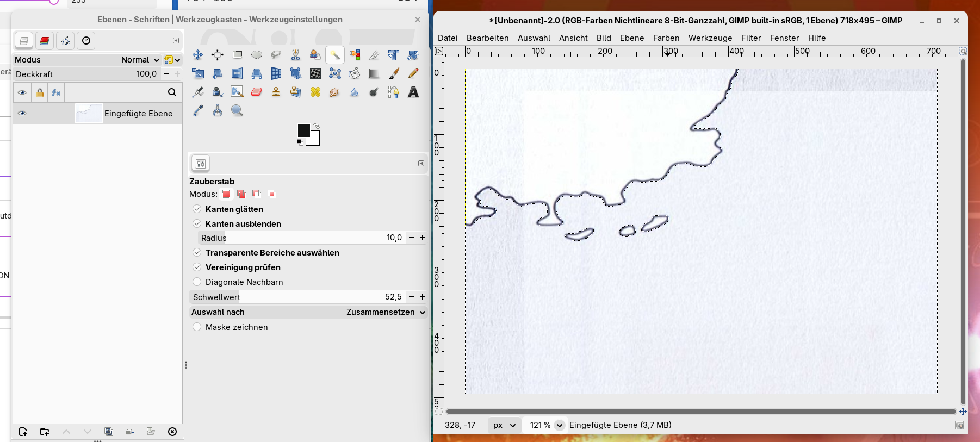Select the Smudge finger tool
Viewport: 980px width, 442px height.
coord(335,92)
